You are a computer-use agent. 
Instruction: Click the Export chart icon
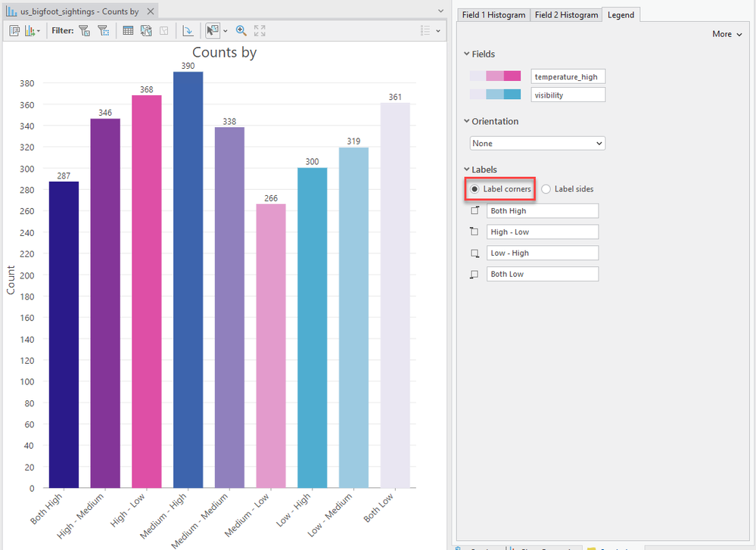pyautogui.click(x=32, y=31)
